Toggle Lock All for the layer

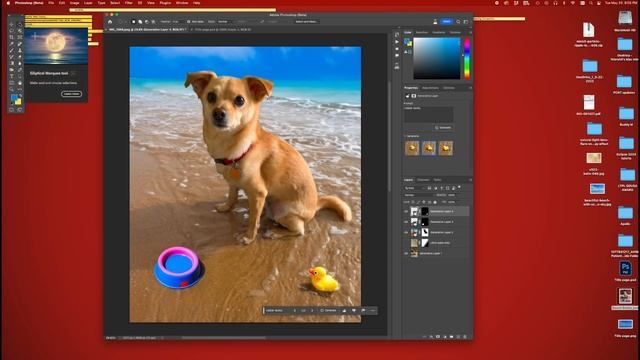click(x=435, y=202)
